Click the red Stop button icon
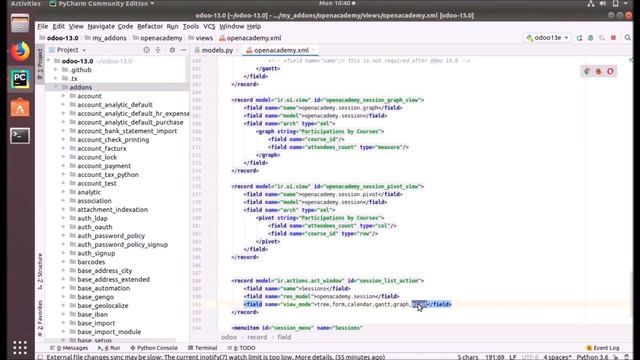Screen dimensions: 640x360 (613, 38)
